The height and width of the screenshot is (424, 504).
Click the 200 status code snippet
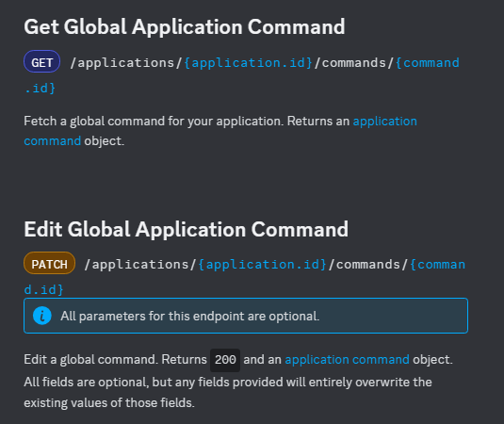[225, 360]
